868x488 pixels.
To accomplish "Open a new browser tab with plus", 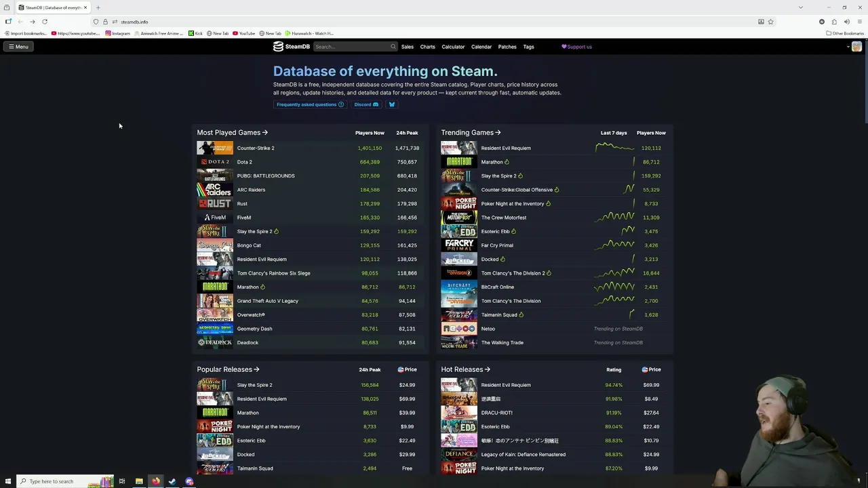I will pos(98,7).
